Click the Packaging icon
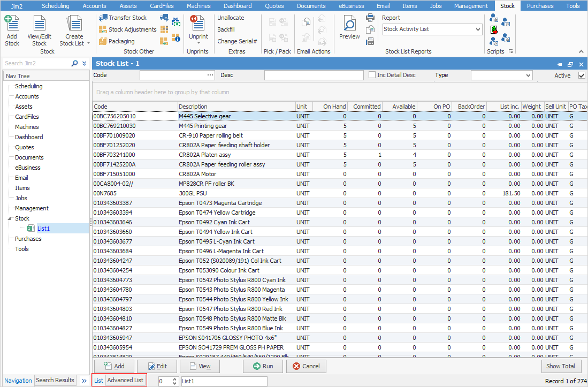 [103, 41]
